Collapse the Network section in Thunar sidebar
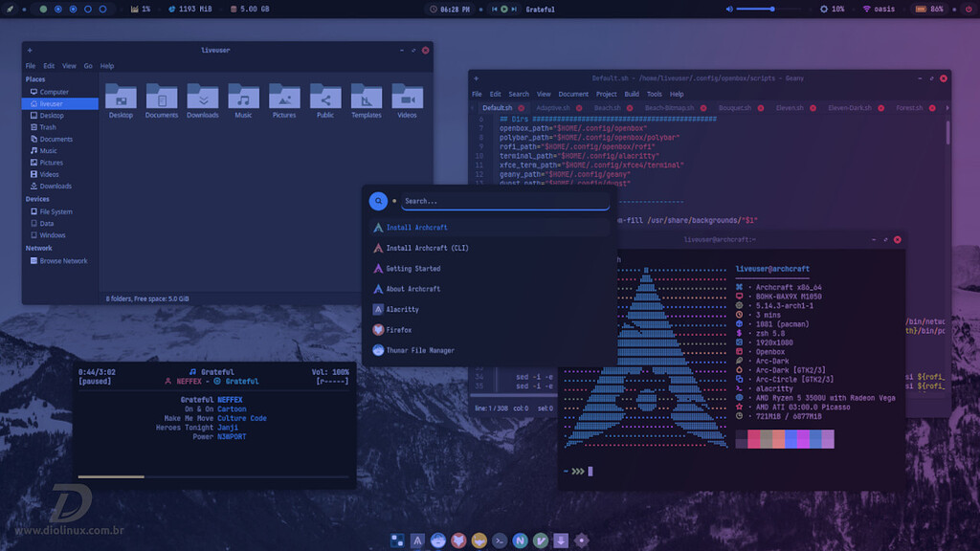Viewport: 980px width, 551px height. 38,247
